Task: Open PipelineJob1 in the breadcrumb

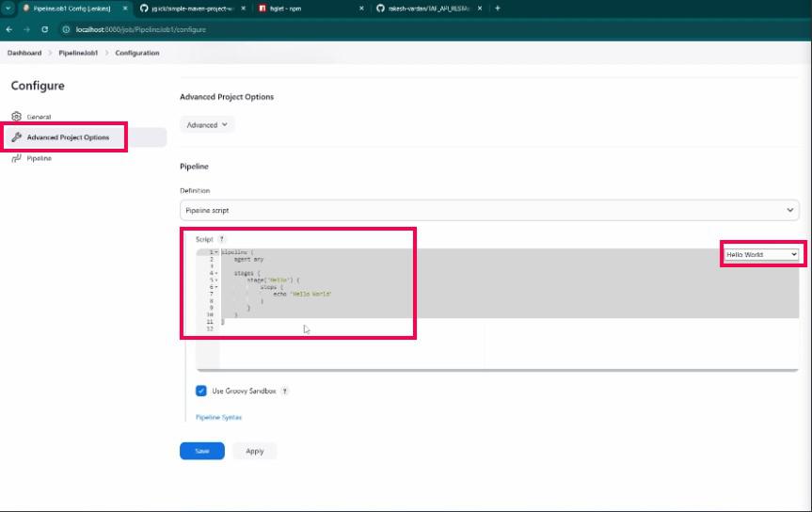Action: pyautogui.click(x=78, y=53)
